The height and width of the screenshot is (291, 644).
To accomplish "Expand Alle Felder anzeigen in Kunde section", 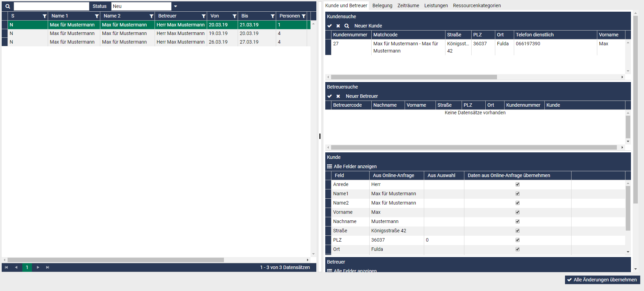I will [x=352, y=166].
